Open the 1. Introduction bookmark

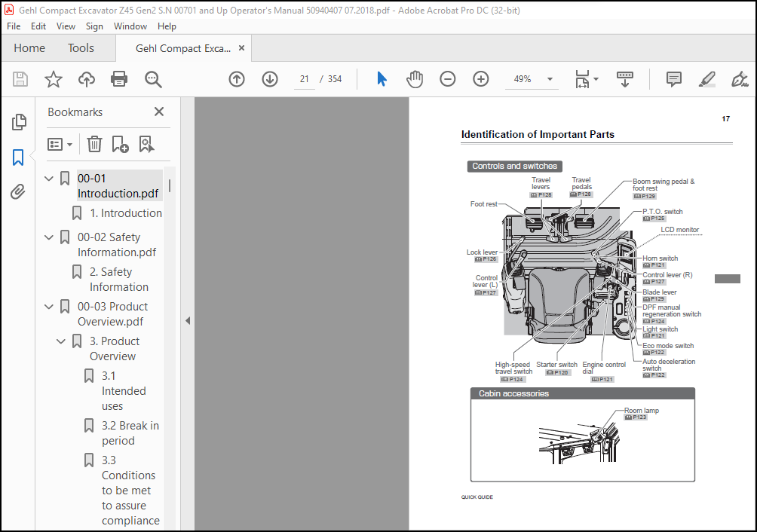point(126,213)
